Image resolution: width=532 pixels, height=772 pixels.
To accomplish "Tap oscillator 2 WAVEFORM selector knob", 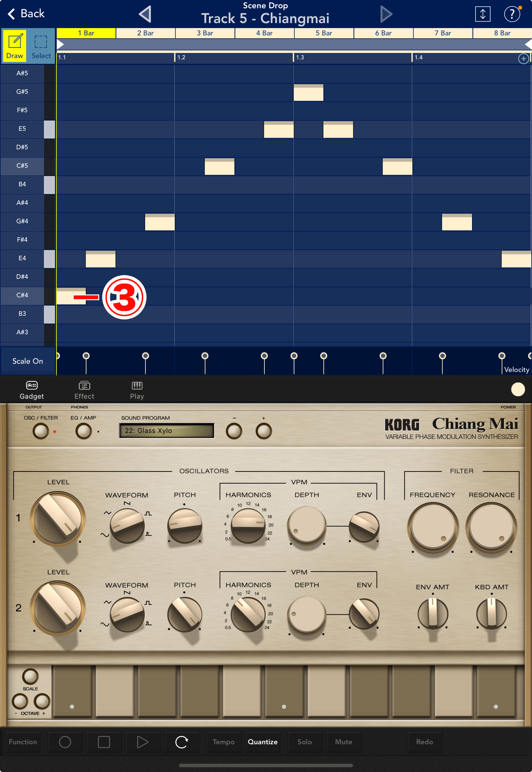I will (127, 615).
